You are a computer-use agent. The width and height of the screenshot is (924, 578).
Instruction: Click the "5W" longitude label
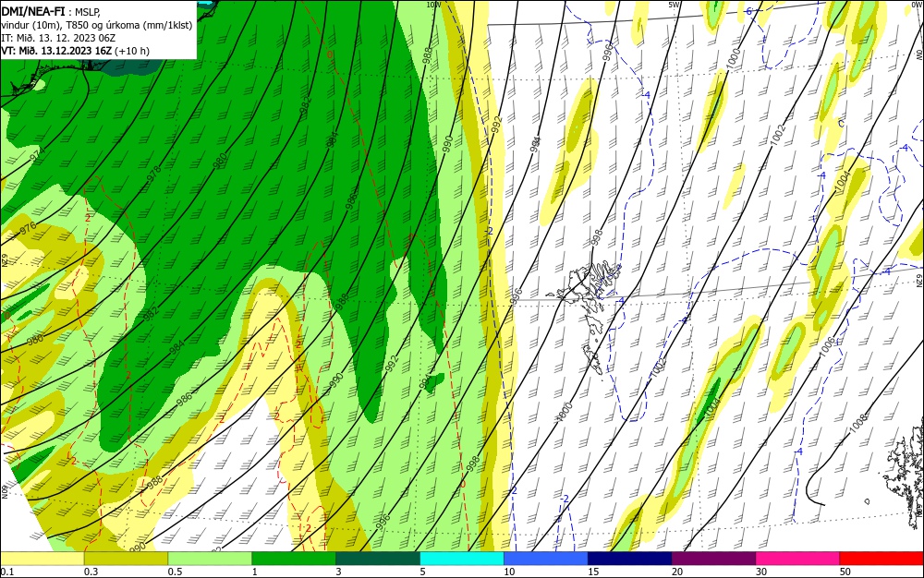pyautogui.click(x=675, y=4)
